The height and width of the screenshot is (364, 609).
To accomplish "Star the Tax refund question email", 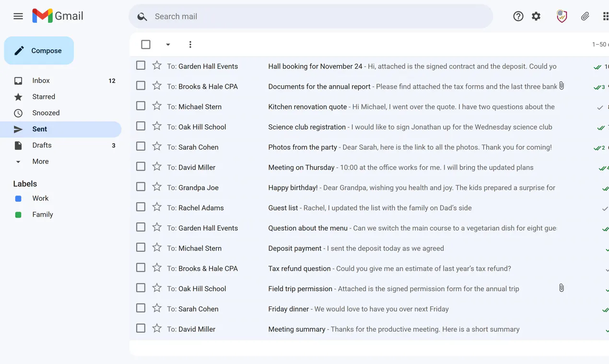I will [157, 268].
